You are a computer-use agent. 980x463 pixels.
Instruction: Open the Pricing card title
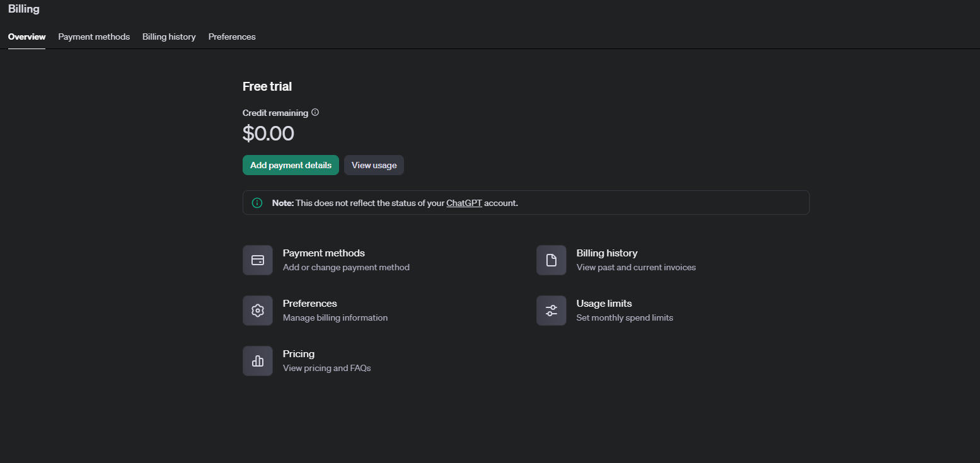click(299, 354)
